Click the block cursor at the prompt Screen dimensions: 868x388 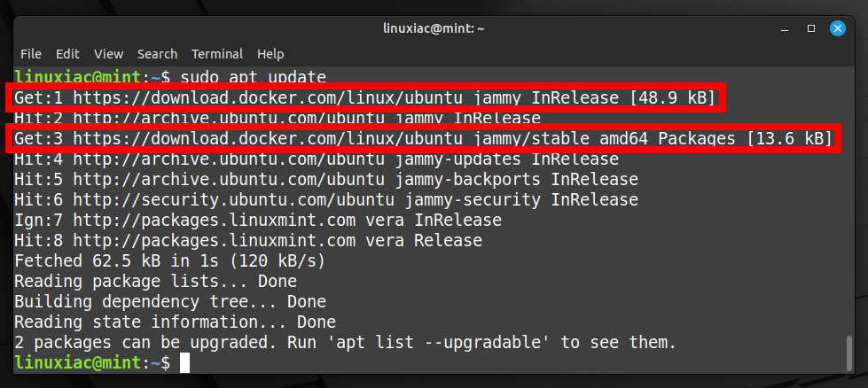[185, 363]
